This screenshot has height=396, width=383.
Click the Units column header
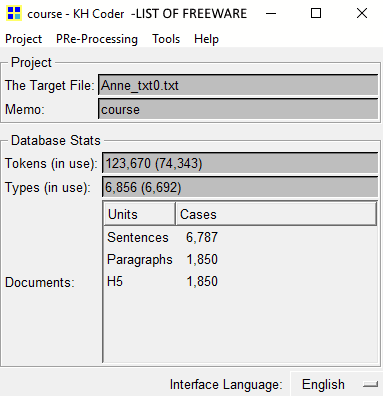pyautogui.click(x=139, y=214)
